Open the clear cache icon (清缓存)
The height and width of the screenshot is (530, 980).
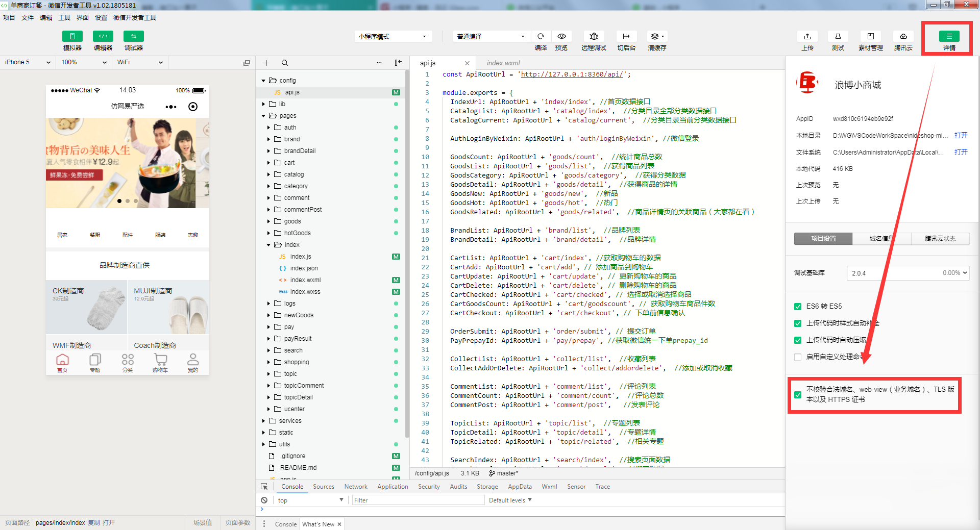point(657,36)
